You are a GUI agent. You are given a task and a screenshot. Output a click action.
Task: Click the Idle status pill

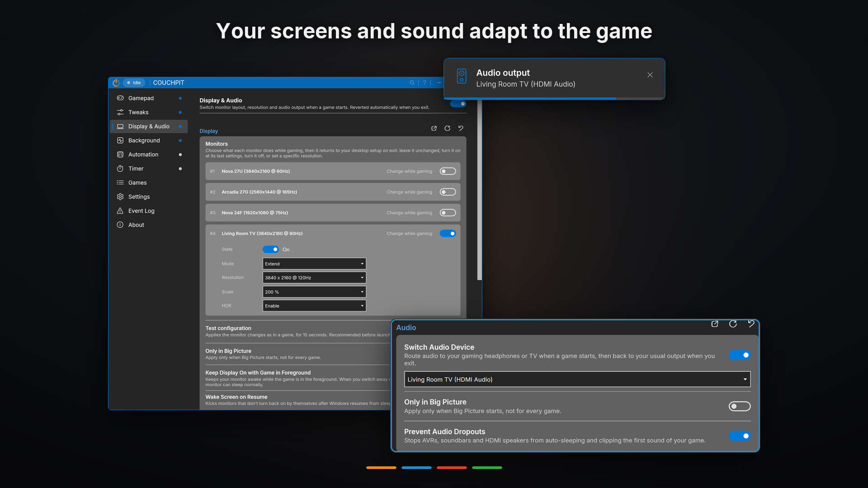point(134,83)
